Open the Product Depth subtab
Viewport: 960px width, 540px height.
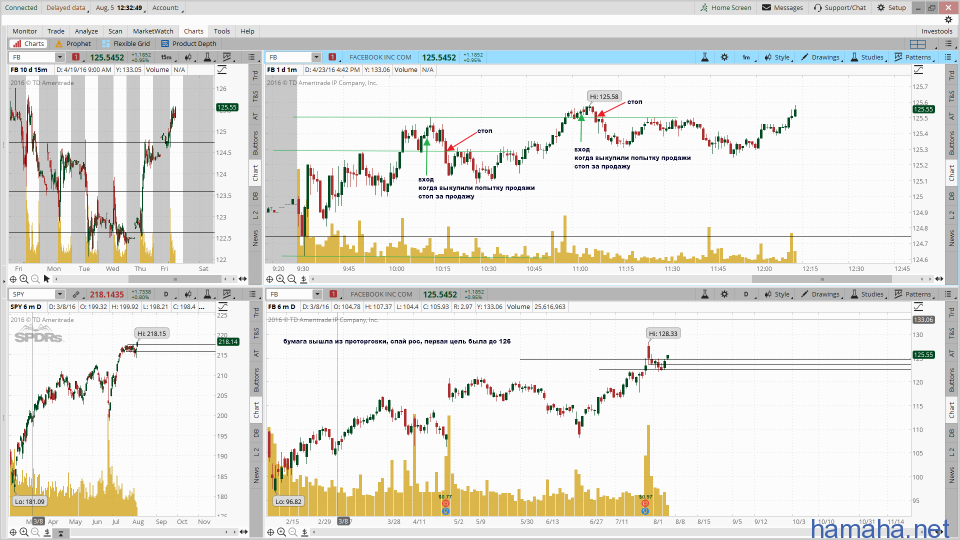[189, 43]
